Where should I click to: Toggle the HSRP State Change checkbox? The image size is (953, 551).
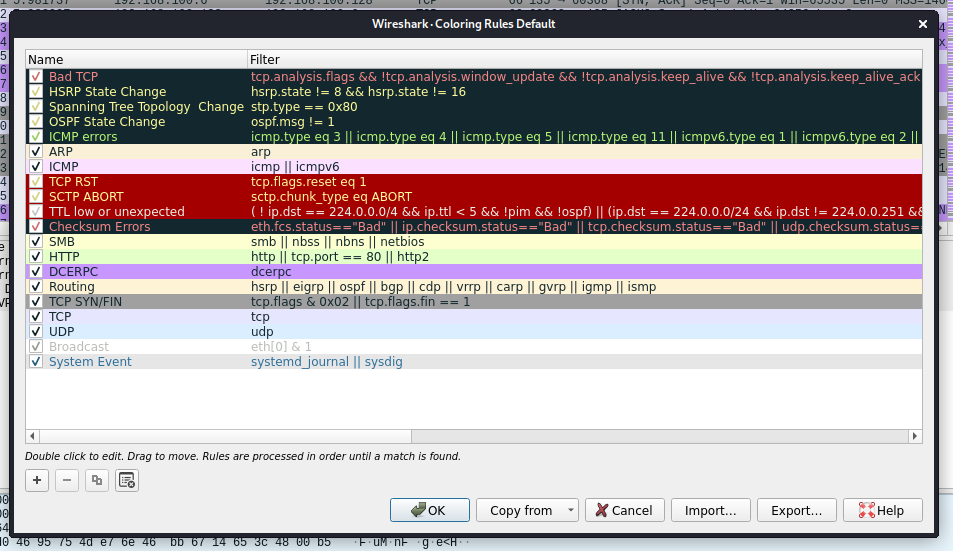36,92
